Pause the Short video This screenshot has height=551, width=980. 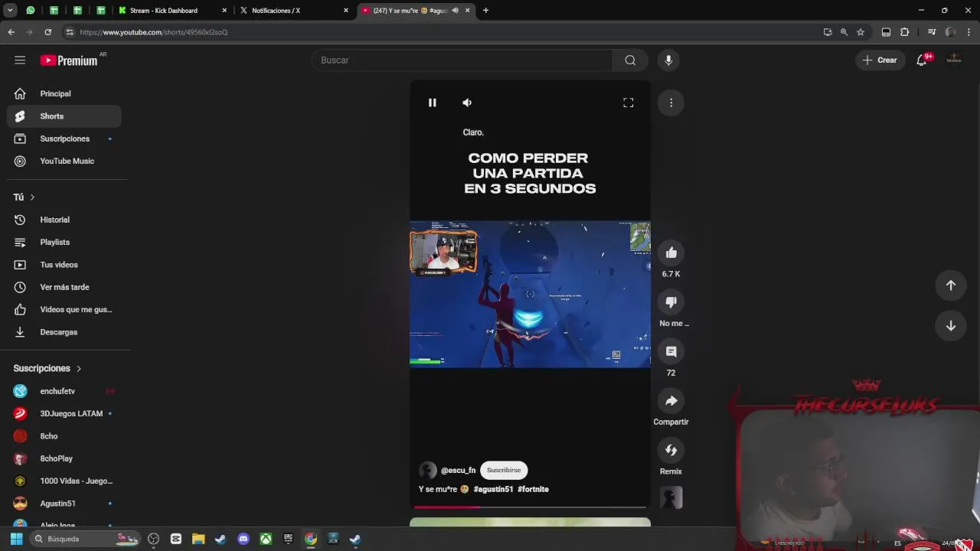click(432, 103)
